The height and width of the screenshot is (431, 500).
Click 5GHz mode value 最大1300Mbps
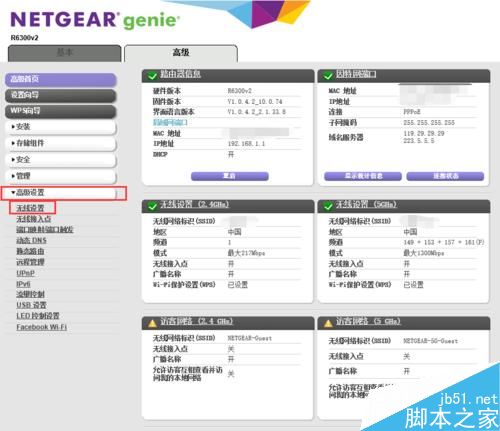[x=424, y=253]
